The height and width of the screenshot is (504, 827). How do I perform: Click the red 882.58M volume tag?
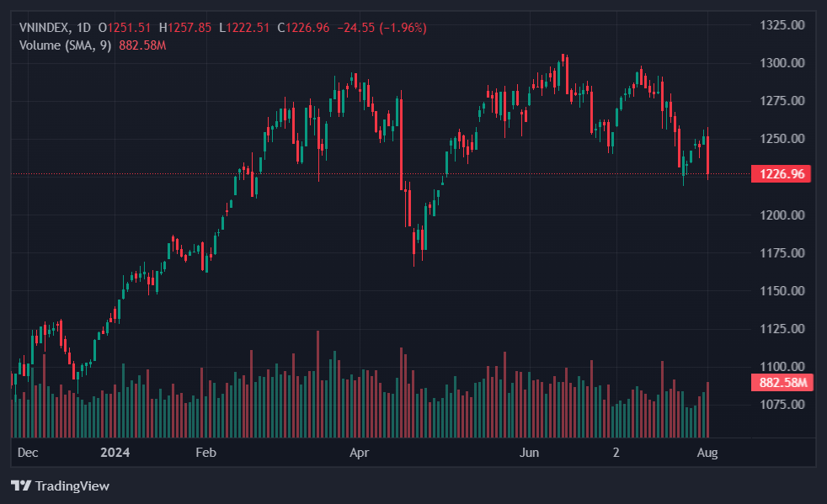click(x=782, y=383)
